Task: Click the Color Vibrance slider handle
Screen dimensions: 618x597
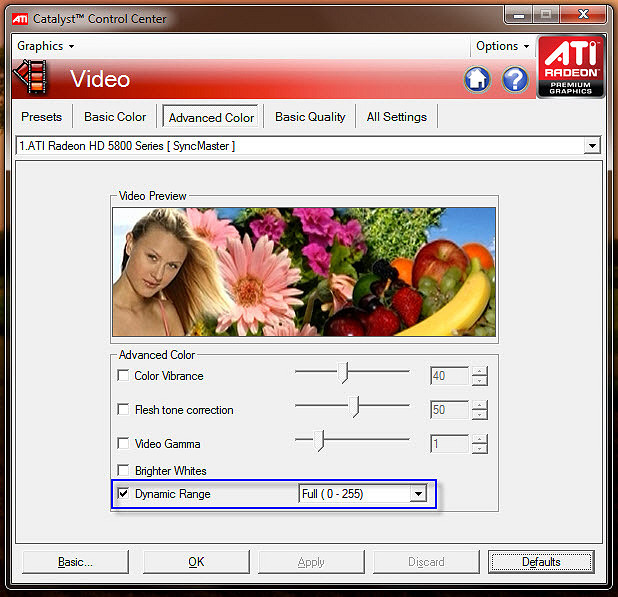Action: [343, 372]
